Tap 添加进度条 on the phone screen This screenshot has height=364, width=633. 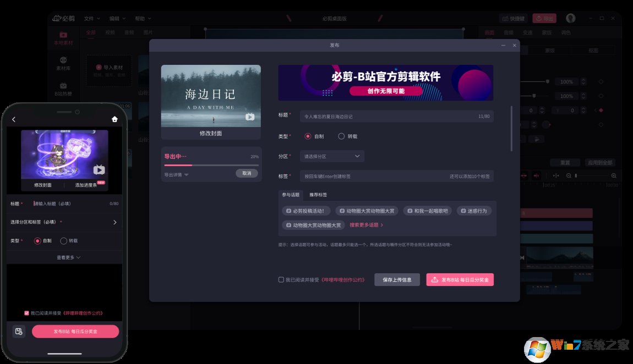[86, 185]
